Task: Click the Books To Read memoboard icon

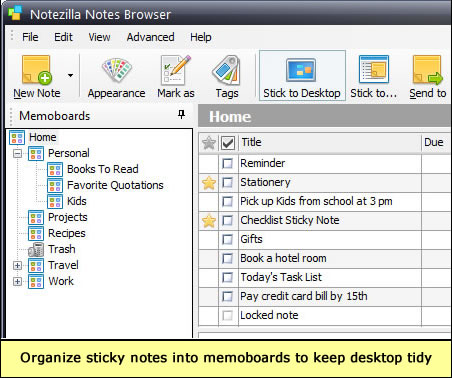Action: [x=55, y=170]
